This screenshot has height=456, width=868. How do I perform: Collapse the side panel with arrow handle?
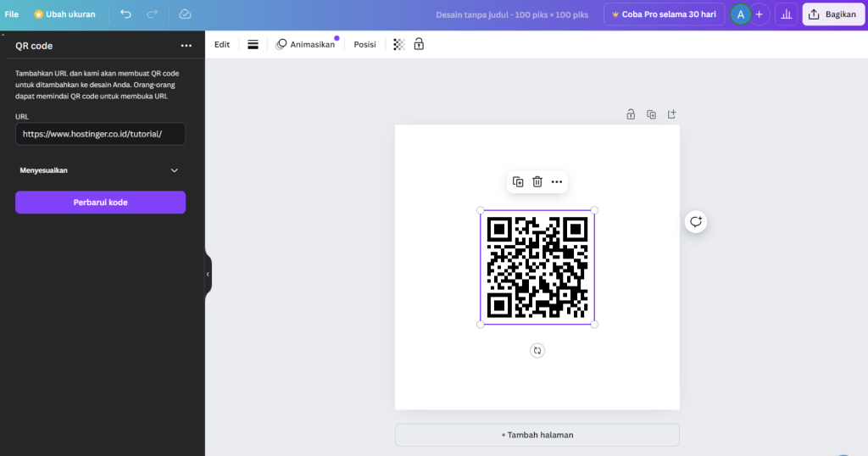pyautogui.click(x=208, y=274)
